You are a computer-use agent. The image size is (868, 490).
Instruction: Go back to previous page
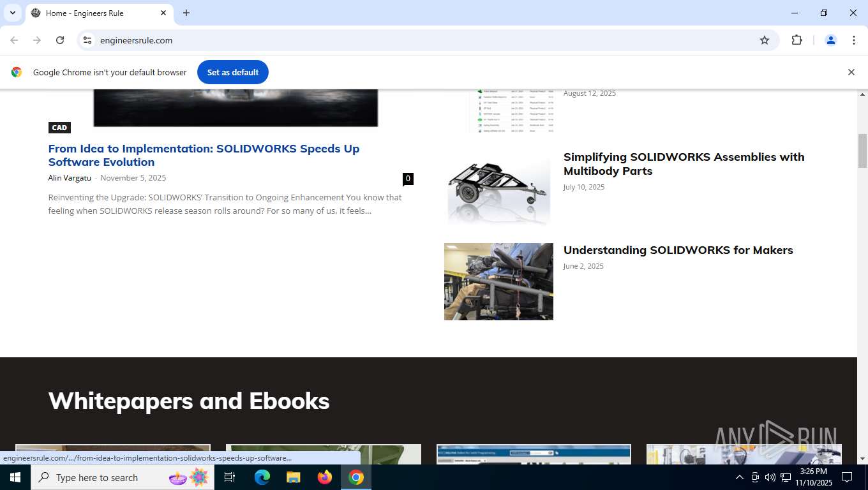point(14,40)
